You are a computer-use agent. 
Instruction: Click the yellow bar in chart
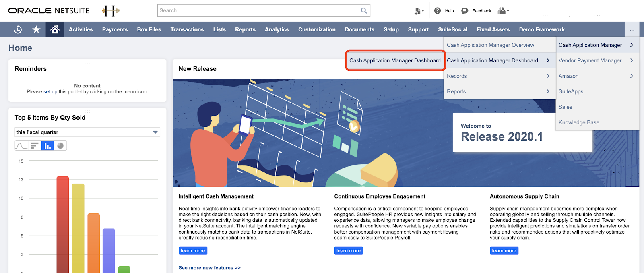tap(78, 228)
